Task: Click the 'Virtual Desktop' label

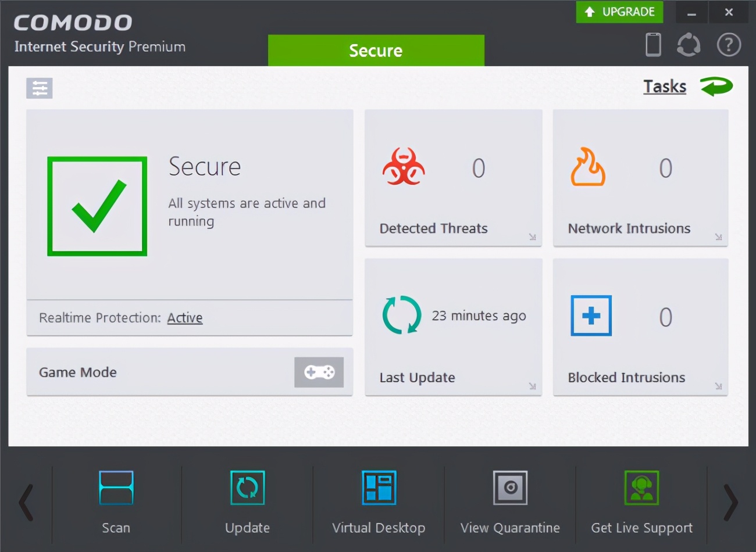Action: click(379, 528)
